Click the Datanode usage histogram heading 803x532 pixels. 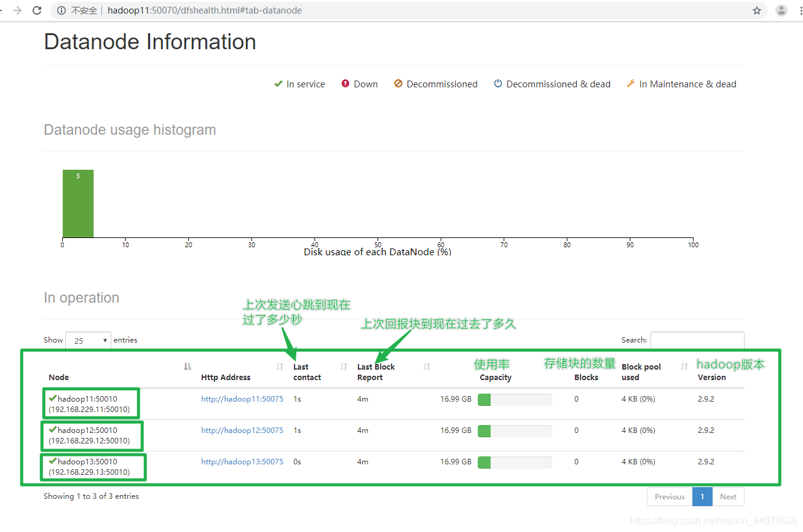click(130, 130)
